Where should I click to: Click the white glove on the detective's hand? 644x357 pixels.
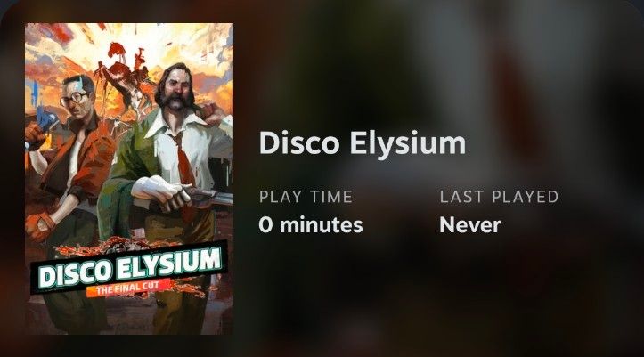tap(159, 190)
